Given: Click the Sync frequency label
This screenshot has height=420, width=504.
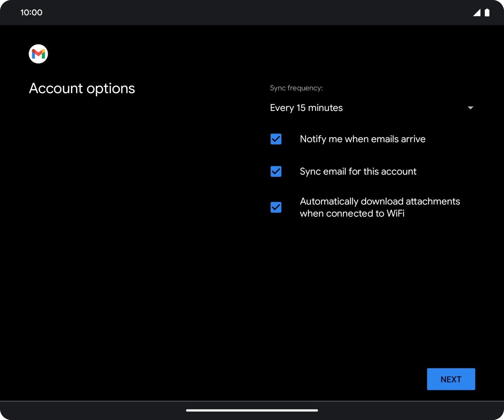Looking at the screenshot, I should tap(296, 88).
